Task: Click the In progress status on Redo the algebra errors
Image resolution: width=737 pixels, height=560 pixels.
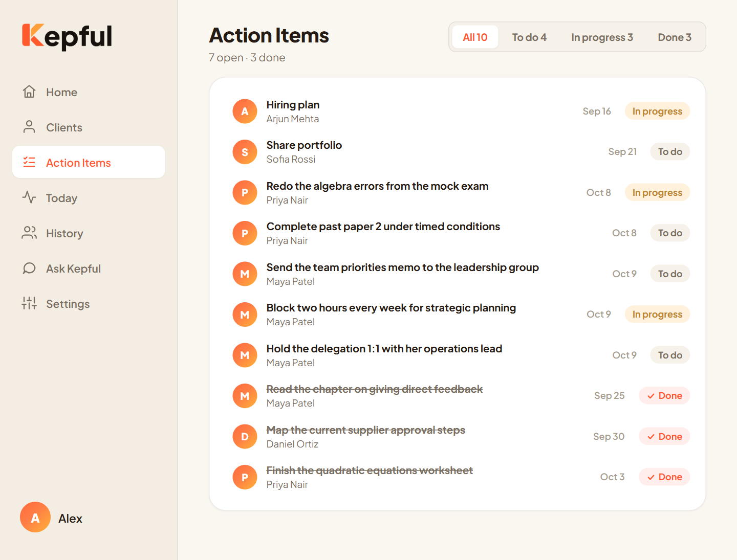Action: pos(657,193)
